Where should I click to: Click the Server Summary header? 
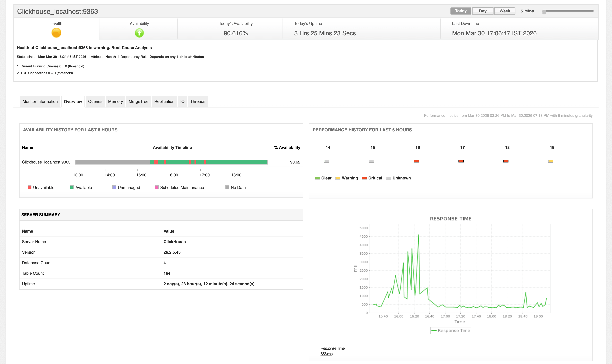[x=40, y=215]
